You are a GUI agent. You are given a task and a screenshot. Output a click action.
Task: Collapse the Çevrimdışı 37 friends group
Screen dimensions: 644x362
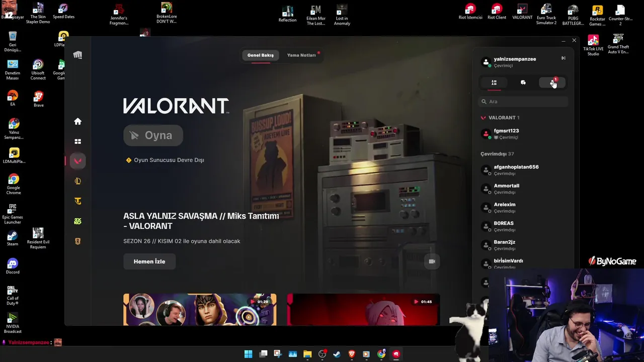(497, 154)
